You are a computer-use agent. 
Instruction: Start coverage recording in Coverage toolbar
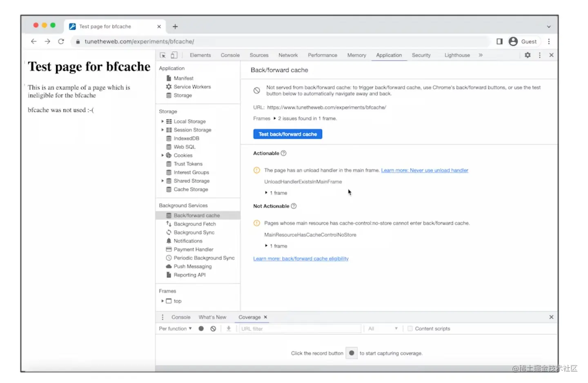coord(201,329)
